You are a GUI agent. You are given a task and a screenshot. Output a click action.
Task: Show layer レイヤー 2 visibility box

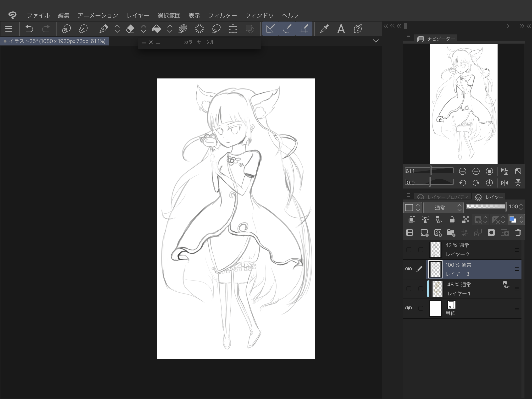(x=409, y=250)
